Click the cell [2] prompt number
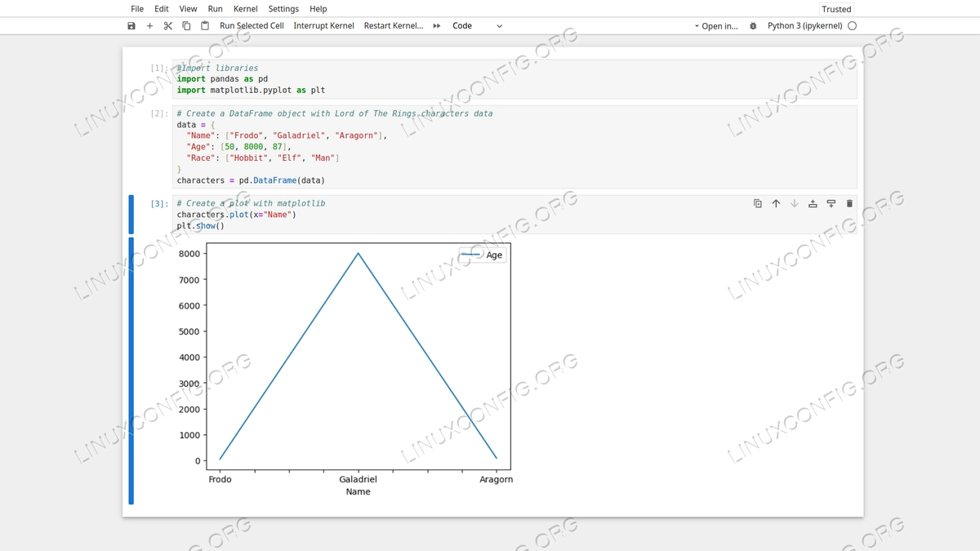Image resolution: width=980 pixels, height=551 pixels. click(x=159, y=114)
